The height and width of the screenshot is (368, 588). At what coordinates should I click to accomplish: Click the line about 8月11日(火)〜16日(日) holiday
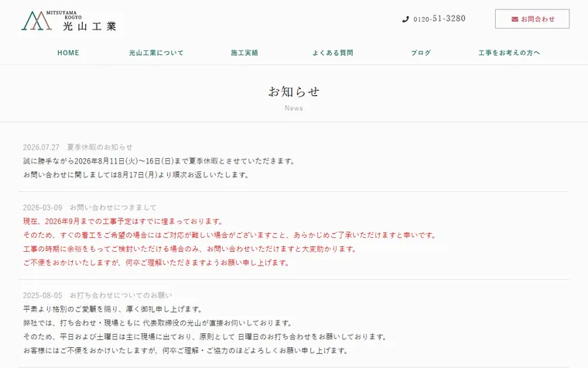159,161
